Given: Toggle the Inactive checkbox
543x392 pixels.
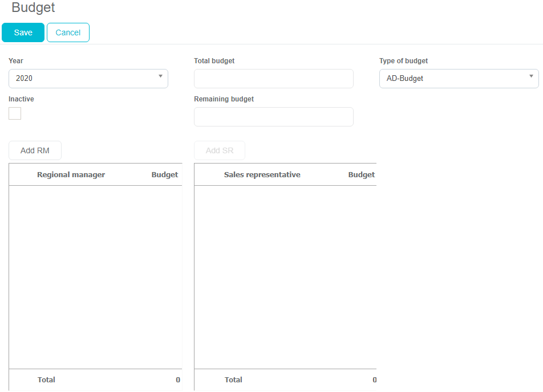Looking at the screenshot, I should [x=15, y=113].
